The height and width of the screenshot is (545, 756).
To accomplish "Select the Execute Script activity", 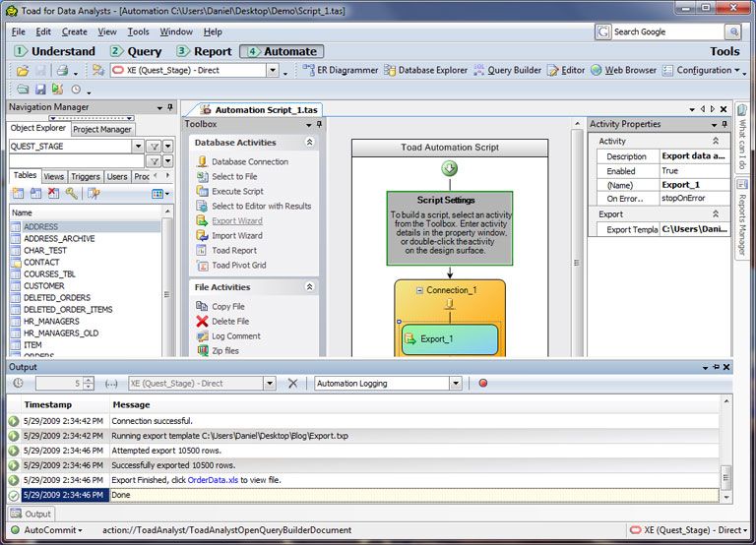I will (x=230, y=191).
